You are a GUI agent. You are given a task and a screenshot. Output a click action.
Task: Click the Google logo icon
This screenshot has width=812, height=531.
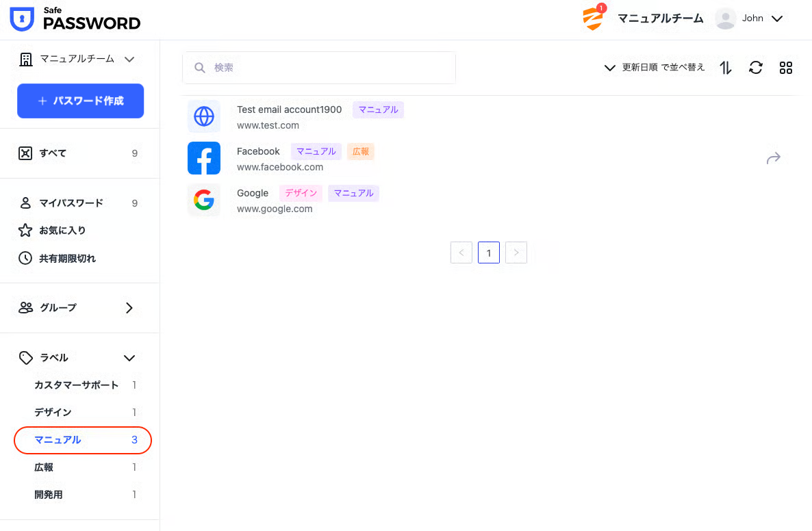[204, 200]
